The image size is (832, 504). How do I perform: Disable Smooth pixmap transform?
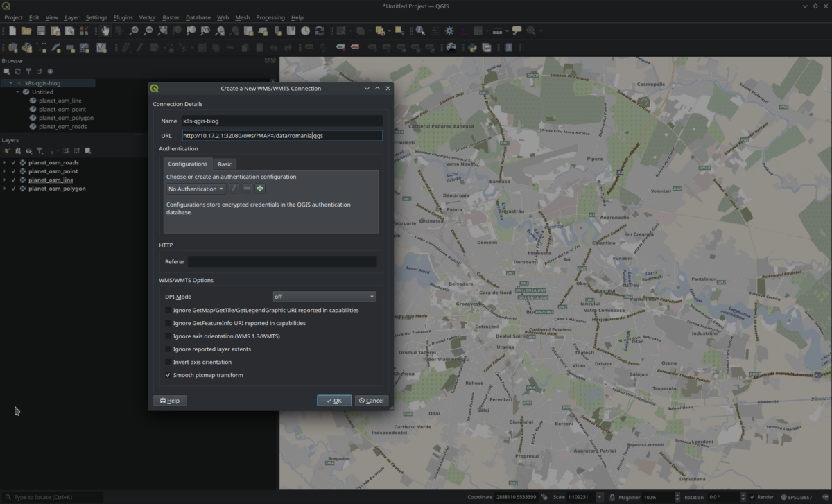tap(167, 375)
